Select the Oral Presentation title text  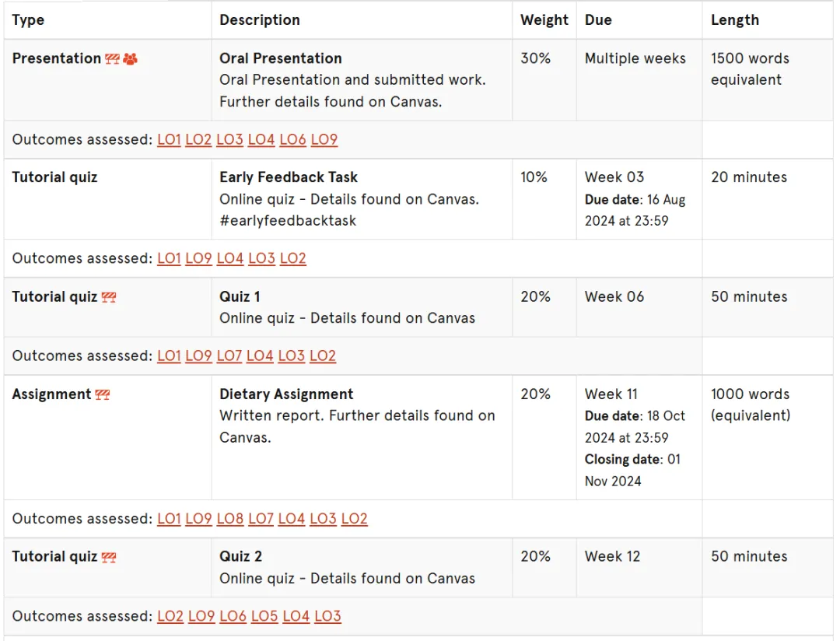pos(281,58)
